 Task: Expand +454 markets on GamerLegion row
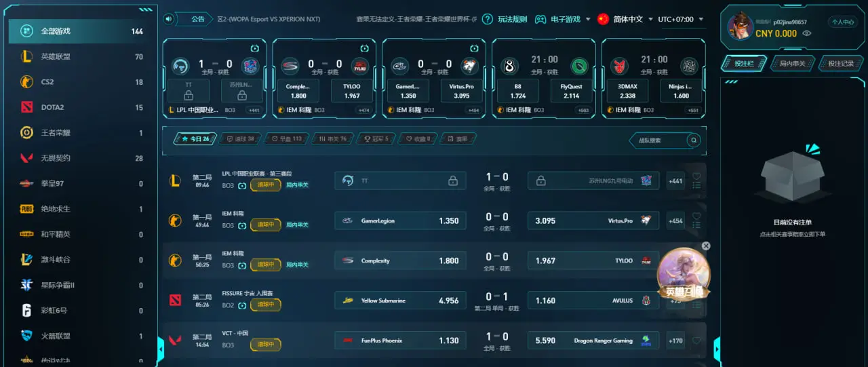(675, 221)
